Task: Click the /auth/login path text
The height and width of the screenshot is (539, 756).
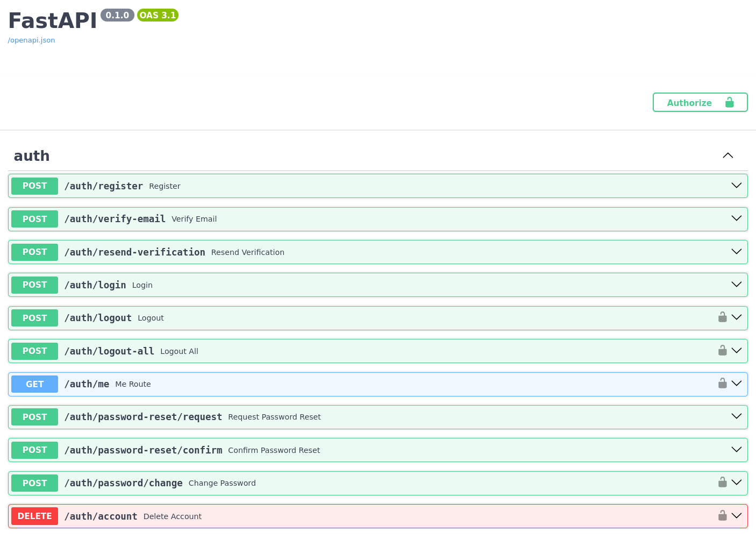Action: 95,285
